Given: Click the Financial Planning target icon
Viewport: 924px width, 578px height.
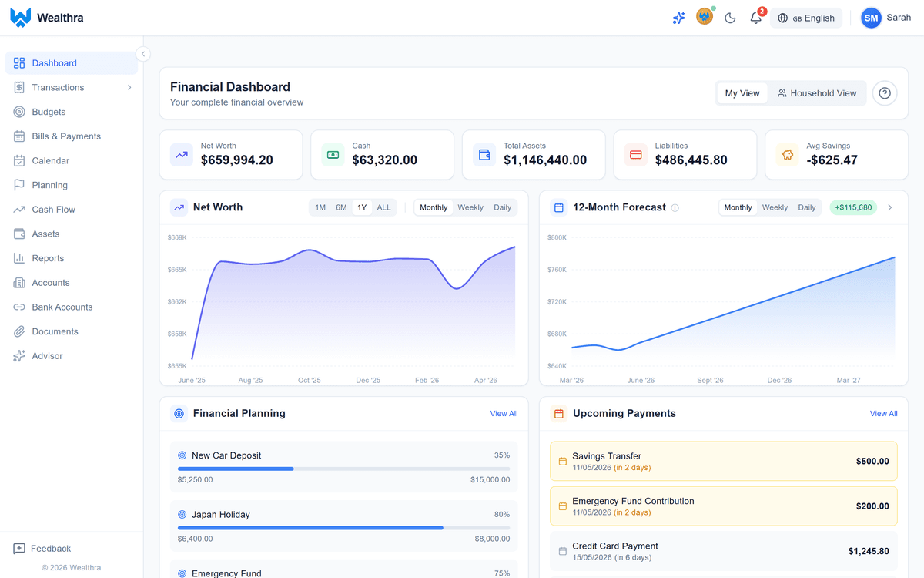Looking at the screenshot, I should coord(179,414).
